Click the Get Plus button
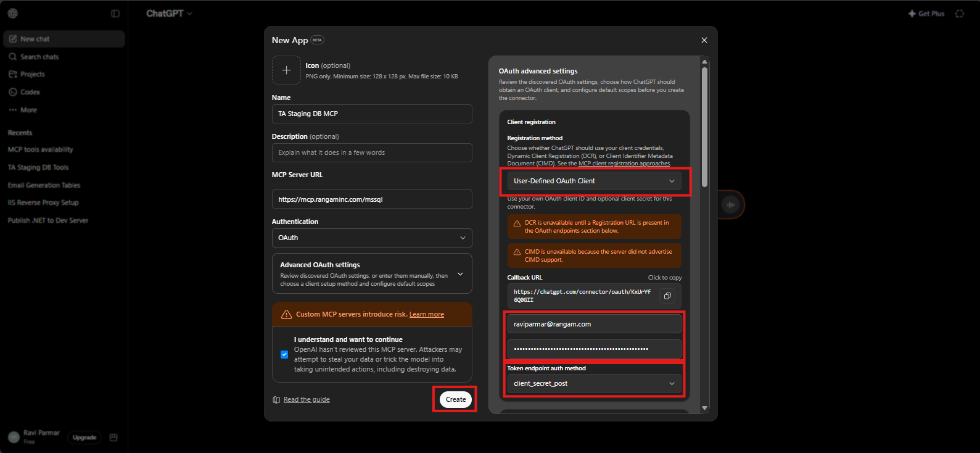The height and width of the screenshot is (453, 980). tap(926, 14)
